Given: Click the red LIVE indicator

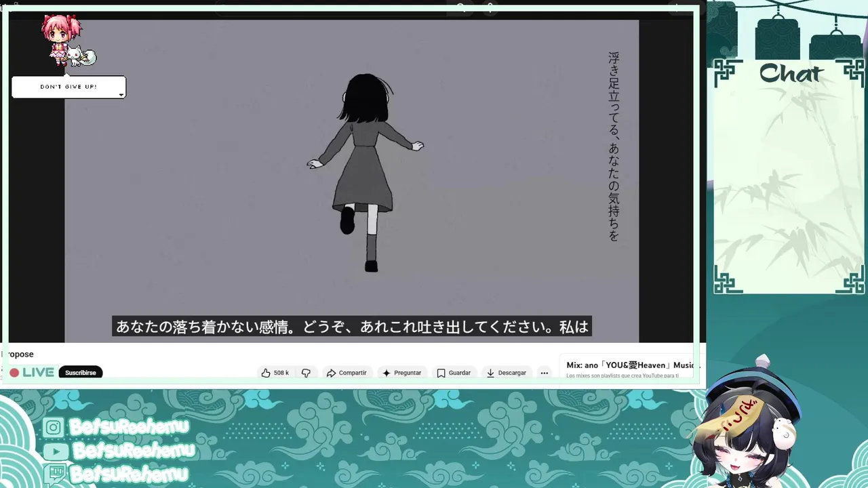Looking at the screenshot, I should [x=31, y=373].
